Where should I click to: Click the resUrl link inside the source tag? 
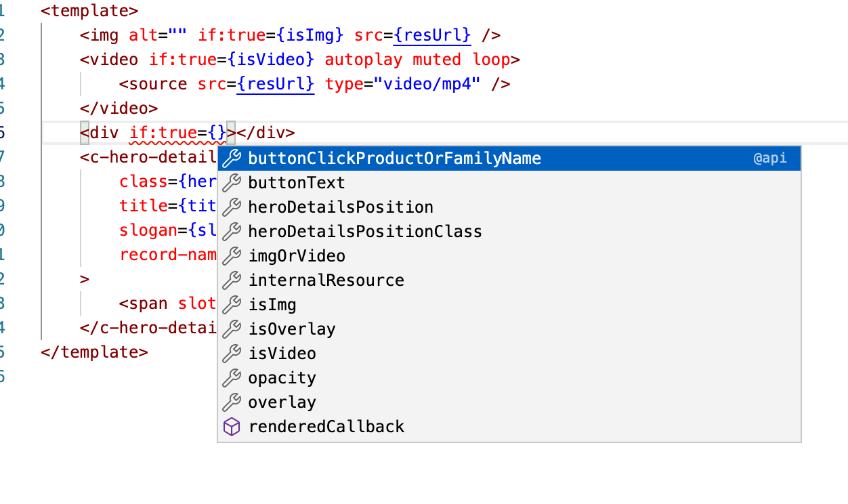(x=275, y=83)
